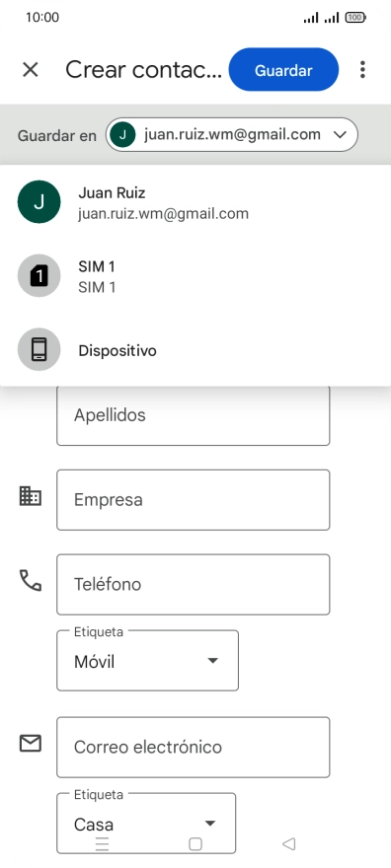The height and width of the screenshot is (868, 391).
Task: Tap the Dispositivo phone icon
Action: tap(39, 350)
